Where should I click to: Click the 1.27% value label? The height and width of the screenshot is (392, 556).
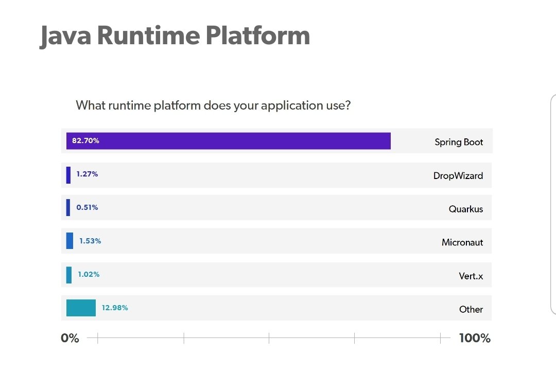(87, 174)
